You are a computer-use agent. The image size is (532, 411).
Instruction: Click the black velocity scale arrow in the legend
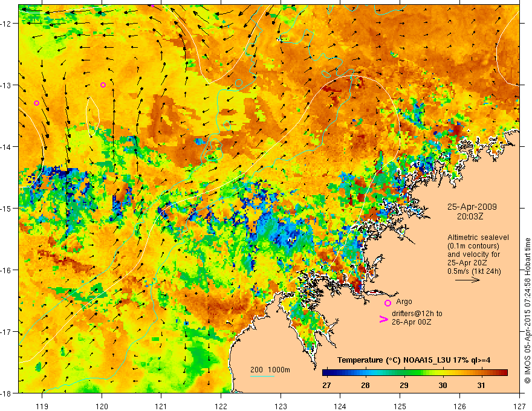467,280
